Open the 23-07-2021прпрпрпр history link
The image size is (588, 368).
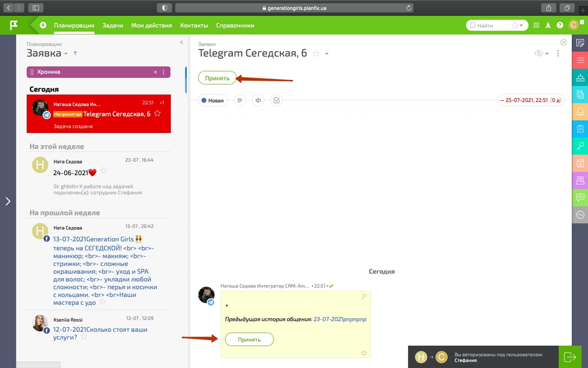pos(340,319)
